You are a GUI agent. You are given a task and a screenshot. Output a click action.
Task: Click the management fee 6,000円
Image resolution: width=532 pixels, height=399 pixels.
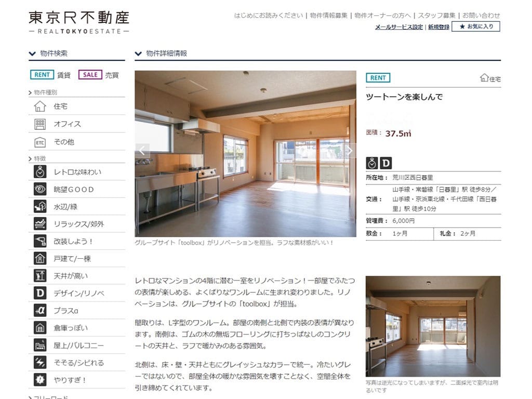coord(403,221)
